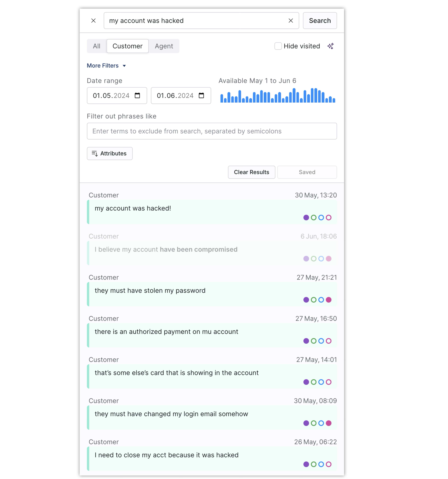Open the 'authorized payment on mu account' result
Screen dimensions: 448x479
click(x=212, y=335)
